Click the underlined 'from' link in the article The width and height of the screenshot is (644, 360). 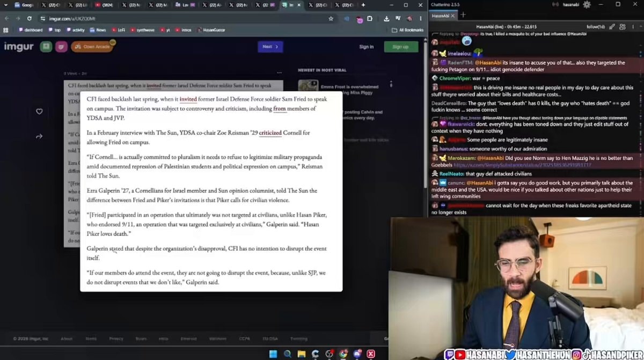coord(279,108)
